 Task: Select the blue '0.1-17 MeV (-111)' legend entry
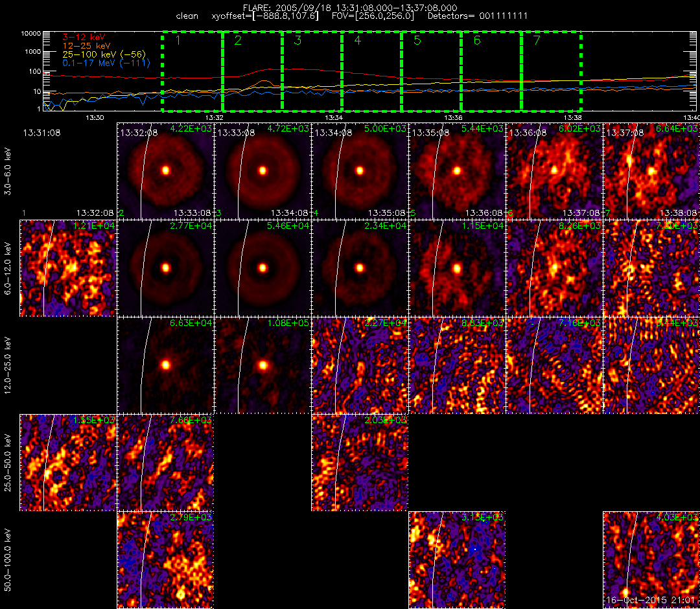coord(106,63)
